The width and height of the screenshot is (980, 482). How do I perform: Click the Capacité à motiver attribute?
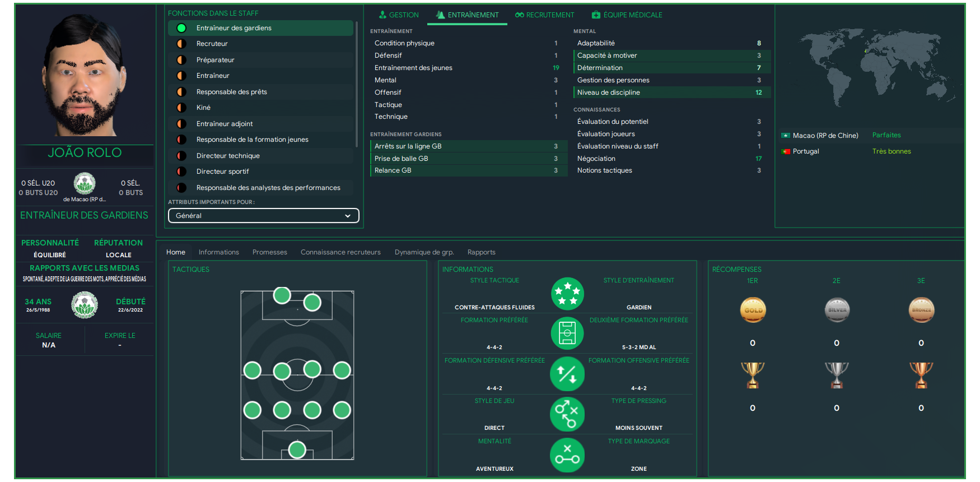[671, 55]
